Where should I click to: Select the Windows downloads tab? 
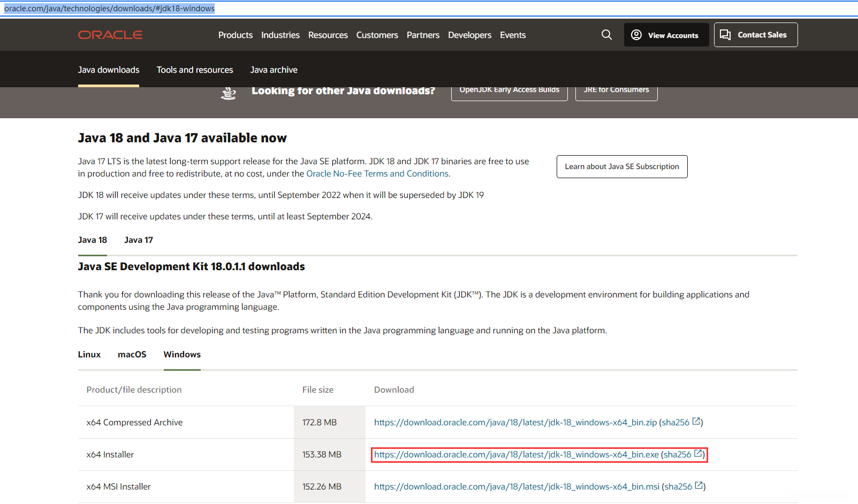pyautogui.click(x=182, y=354)
